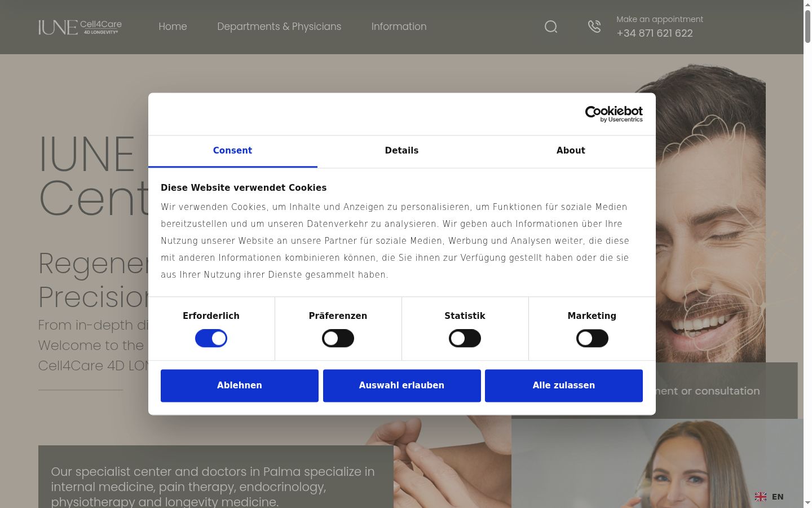
Task: Click the smiling man hero image
Action: (710, 214)
